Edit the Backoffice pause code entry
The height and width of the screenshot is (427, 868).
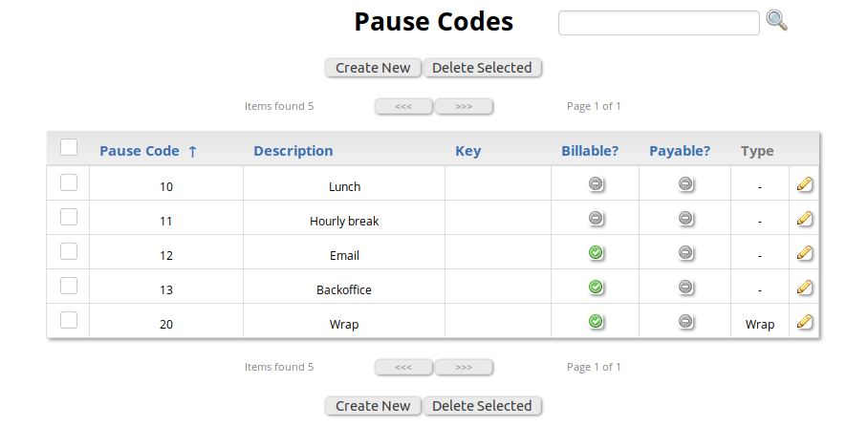coord(805,288)
